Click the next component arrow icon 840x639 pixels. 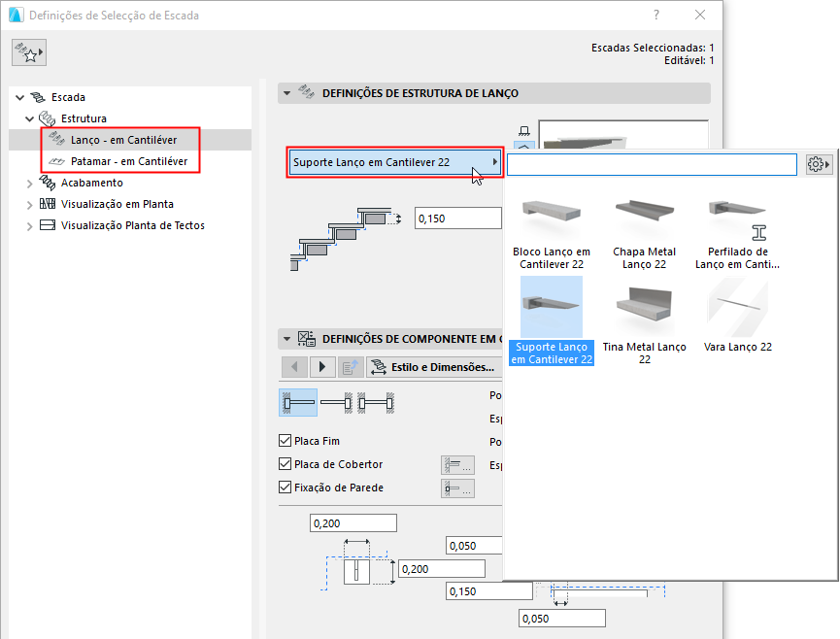pos(321,367)
